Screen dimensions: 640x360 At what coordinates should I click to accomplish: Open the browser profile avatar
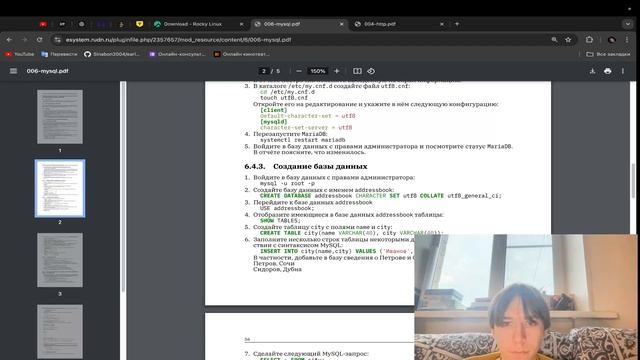coord(611,40)
